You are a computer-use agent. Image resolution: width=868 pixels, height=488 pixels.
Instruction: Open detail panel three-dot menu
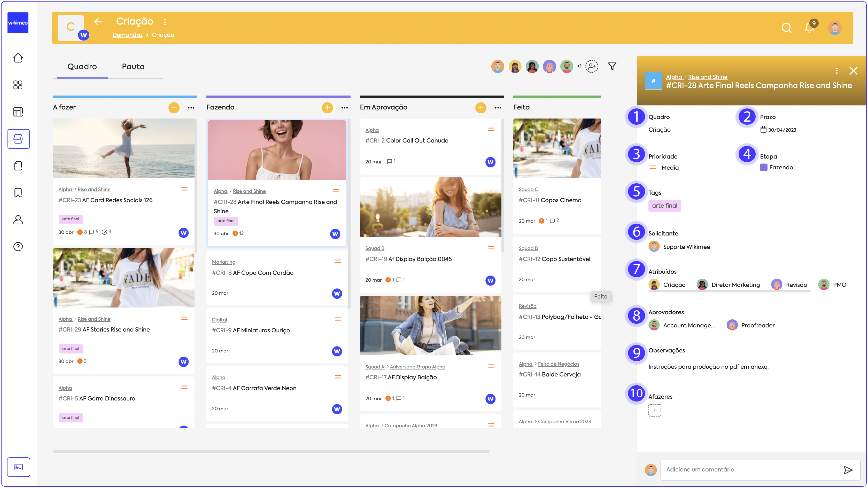pos(837,71)
